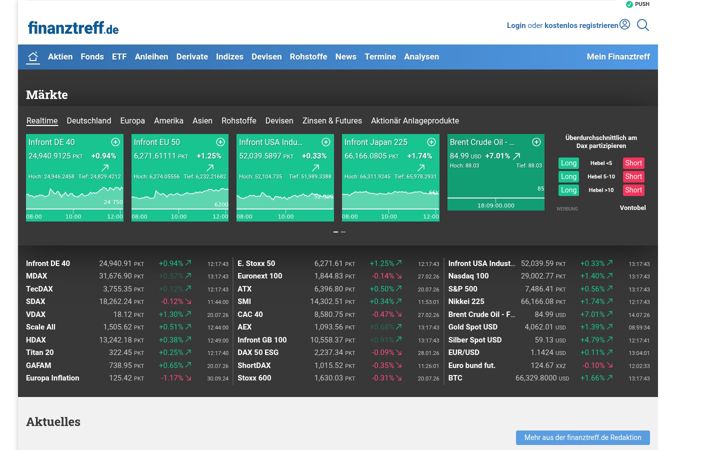Click Long button for Hebel <5
Screen dimensions: 720x450
[568, 163]
